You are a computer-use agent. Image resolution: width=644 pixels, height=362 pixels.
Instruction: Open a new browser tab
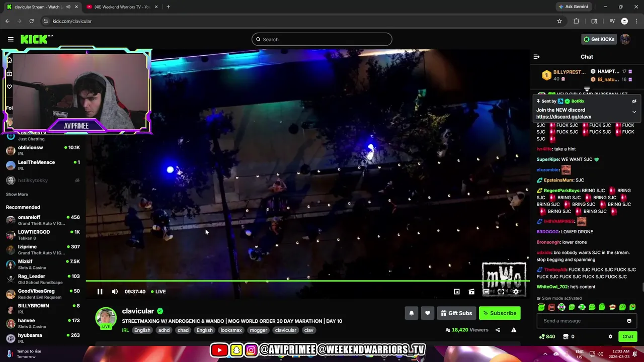point(168,7)
